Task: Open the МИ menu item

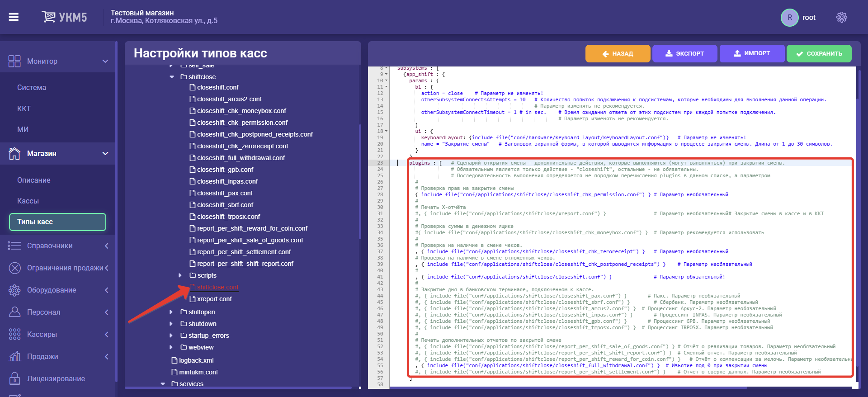Action: tap(23, 129)
